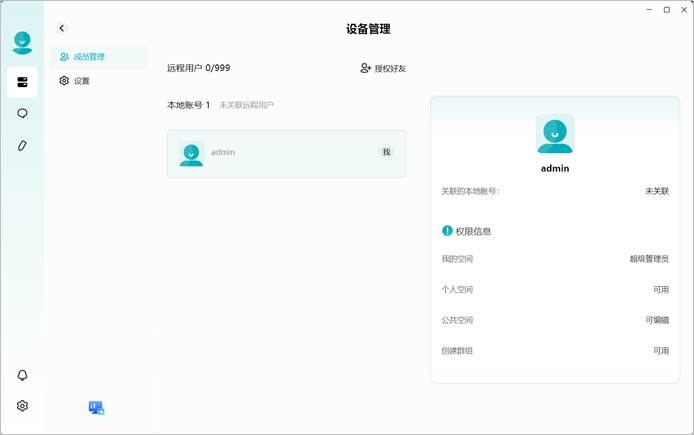This screenshot has width=694, height=435.
Task: Click the blue remote desktop icon
Action: coord(96,408)
